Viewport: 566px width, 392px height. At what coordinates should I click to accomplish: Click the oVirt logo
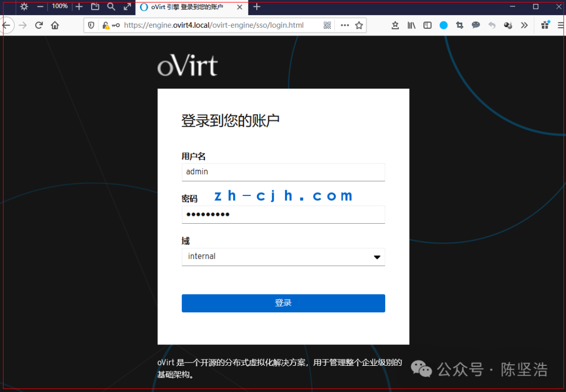point(188,66)
